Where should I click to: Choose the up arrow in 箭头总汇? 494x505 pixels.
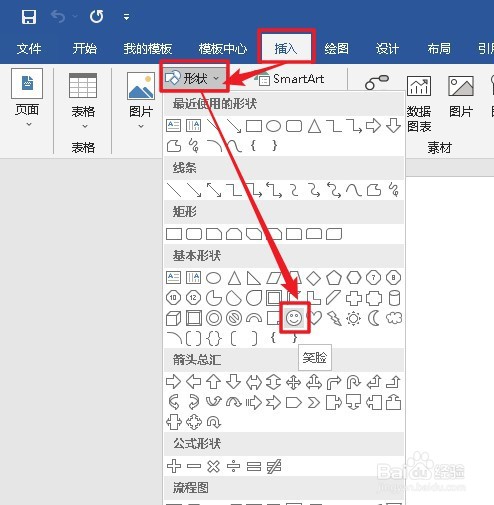(214, 382)
